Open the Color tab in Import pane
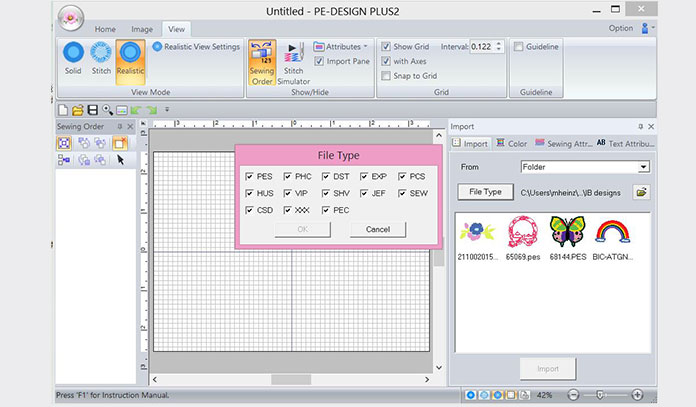This screenshot has width=696, height=407. pos(511,144)
